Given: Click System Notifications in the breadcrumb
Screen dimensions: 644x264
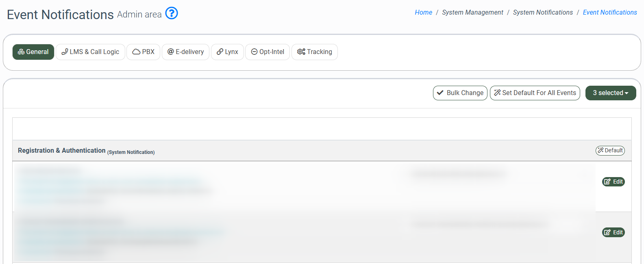Looking at the screenshot, I should [x=542, y=13].
